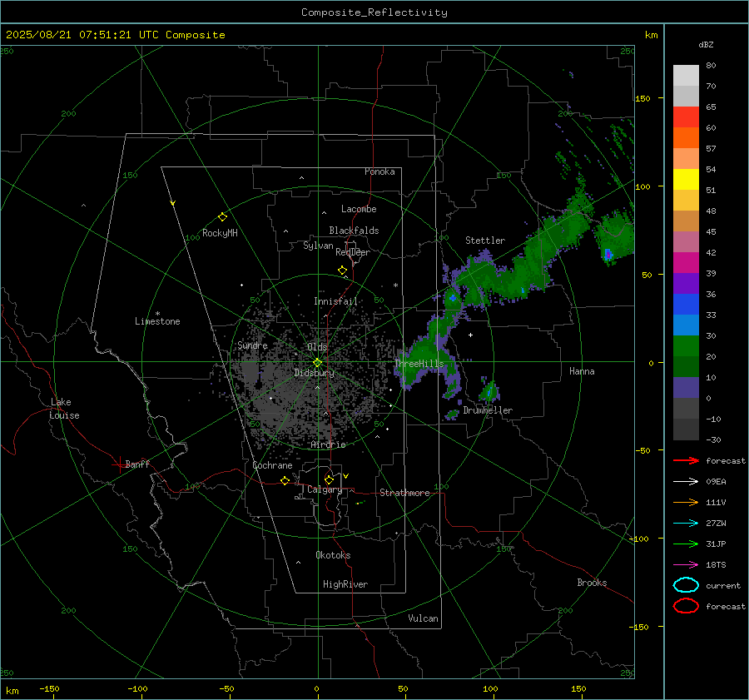Click the lightest gray top swatch near 80
Viewport: 749px width, 700px height.
(x=686, y=76)
